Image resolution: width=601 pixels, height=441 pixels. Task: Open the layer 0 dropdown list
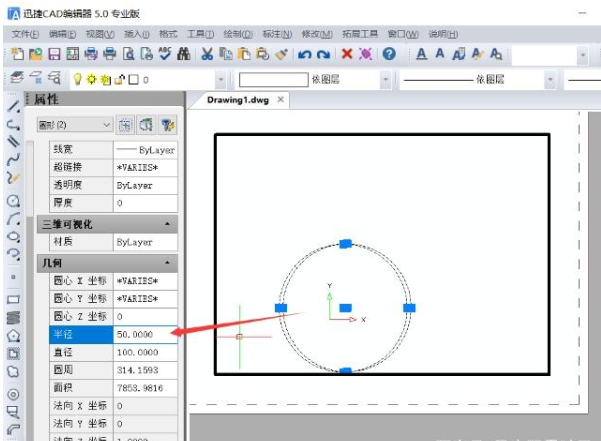(221, 80)
